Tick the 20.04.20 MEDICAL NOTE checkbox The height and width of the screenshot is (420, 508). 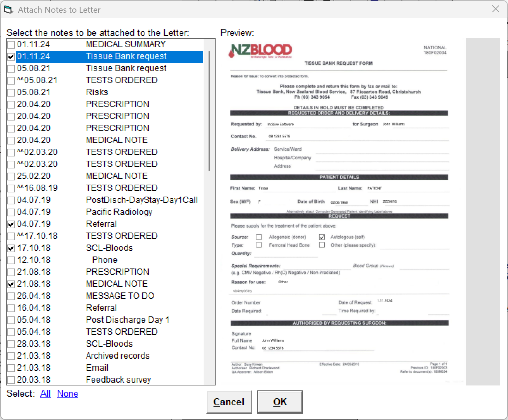(11, 140)
